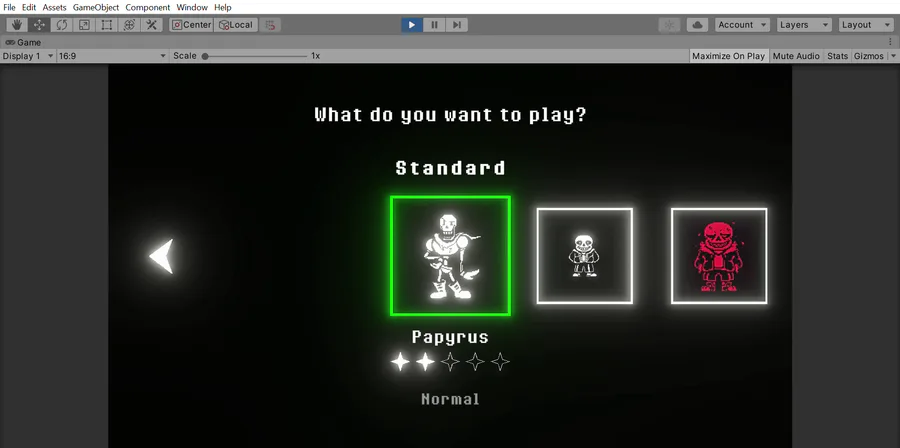Click the Normal difficulty label
The width and height of the screenshot is (900, 448).
point(450,399)
